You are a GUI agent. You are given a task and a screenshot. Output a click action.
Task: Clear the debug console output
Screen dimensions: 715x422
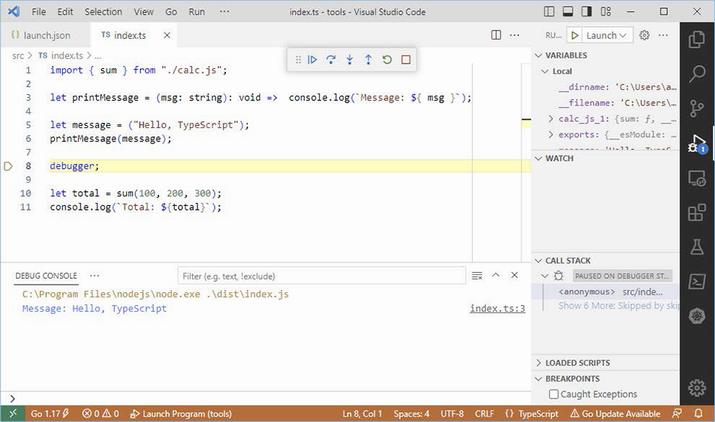point(477,276)
